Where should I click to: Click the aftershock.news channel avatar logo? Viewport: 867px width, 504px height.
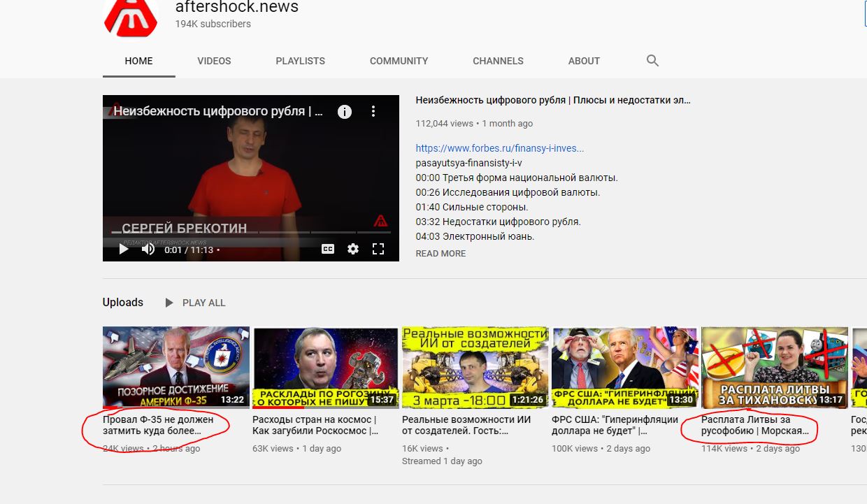coord(132,17)
